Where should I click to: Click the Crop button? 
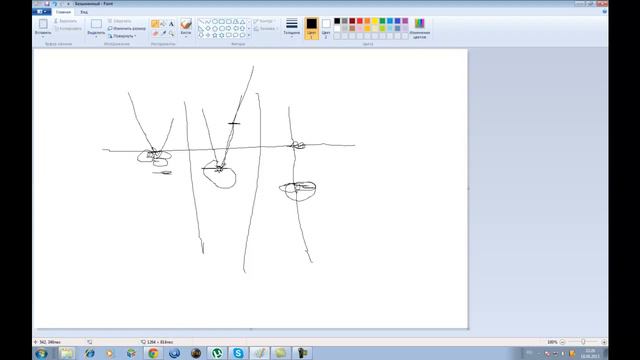(120, 21)
